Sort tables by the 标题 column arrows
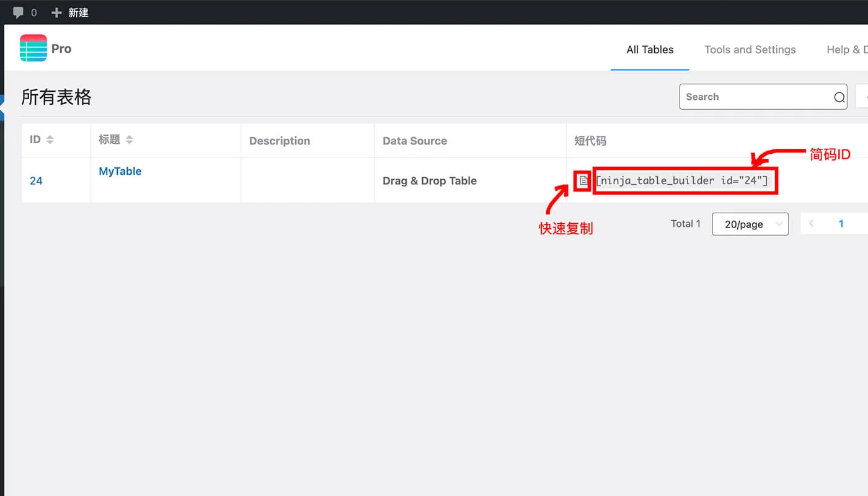This screenshot has height=496, width=868. point(129,140)
